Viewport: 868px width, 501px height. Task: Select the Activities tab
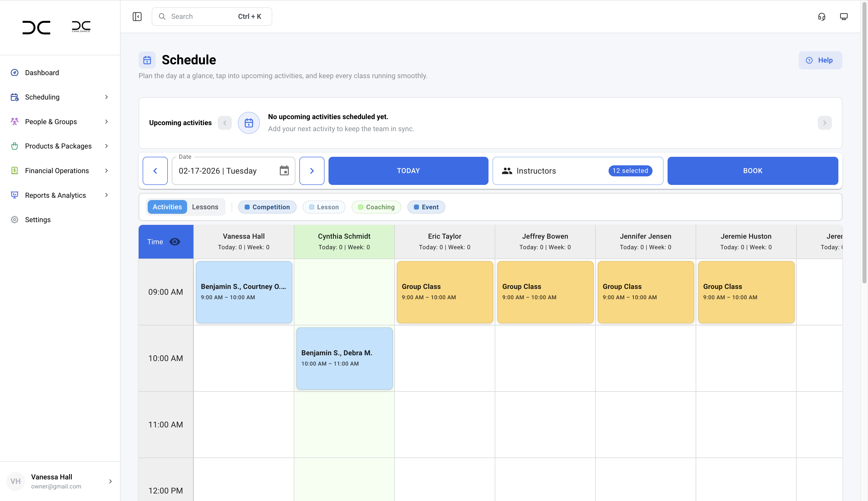[167, 207]
